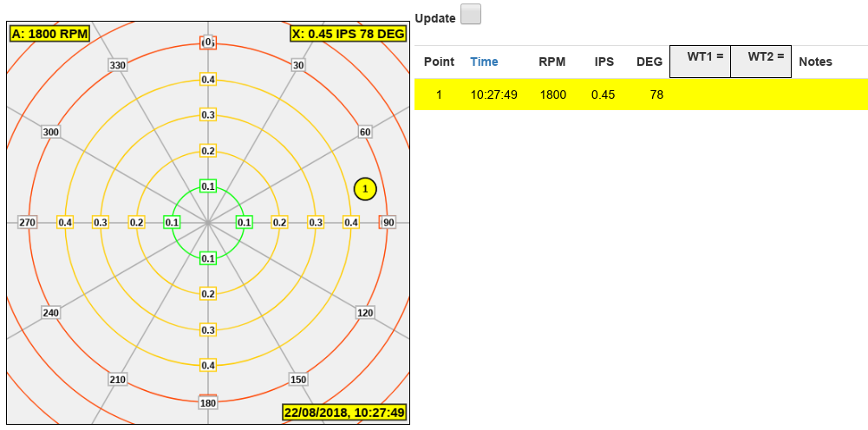Click the 180 degree axis label
This screenshot has height=430, width=868.
click(208, 403)
